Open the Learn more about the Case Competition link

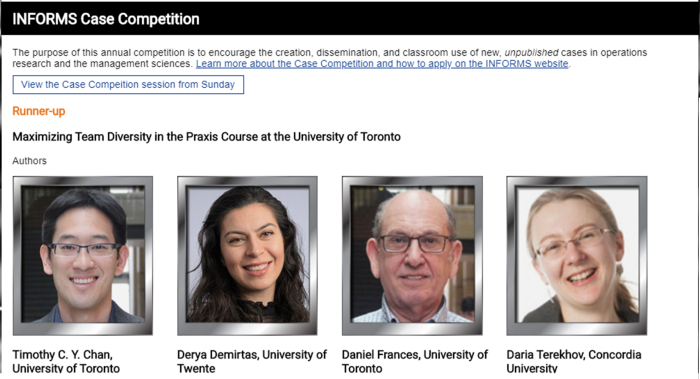(x=382, y=64)
